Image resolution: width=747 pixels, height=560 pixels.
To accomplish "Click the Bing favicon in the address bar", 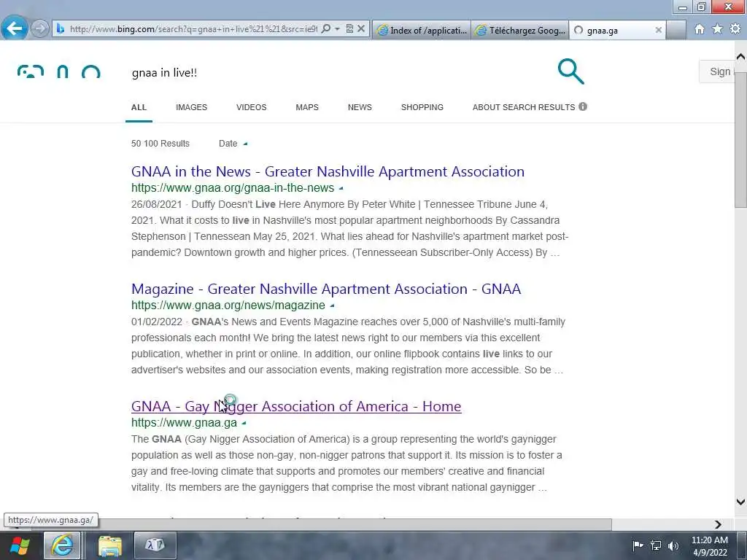I will [x=61, y=29].
